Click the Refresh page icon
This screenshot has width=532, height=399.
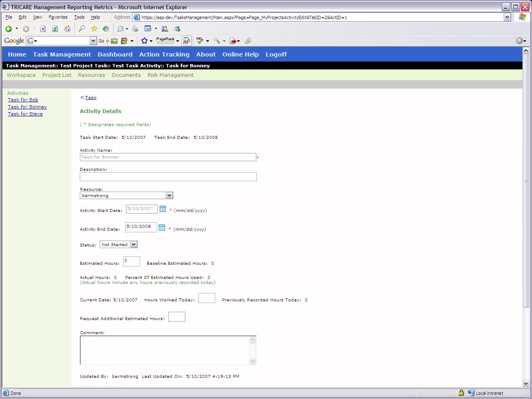point(55,29)
